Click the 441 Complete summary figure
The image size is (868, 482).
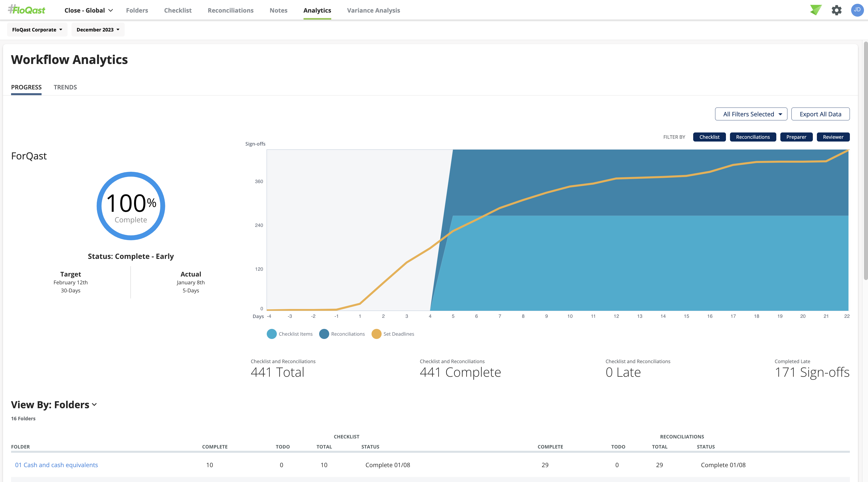coord(460,372)
